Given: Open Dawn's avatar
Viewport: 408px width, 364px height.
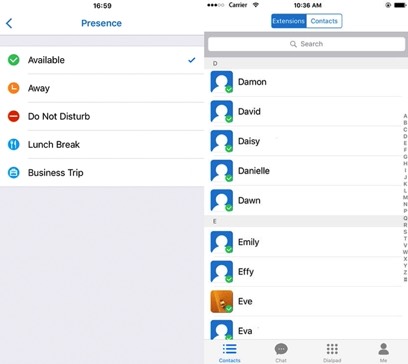Looking at the screenshot, I should [222, 200].
